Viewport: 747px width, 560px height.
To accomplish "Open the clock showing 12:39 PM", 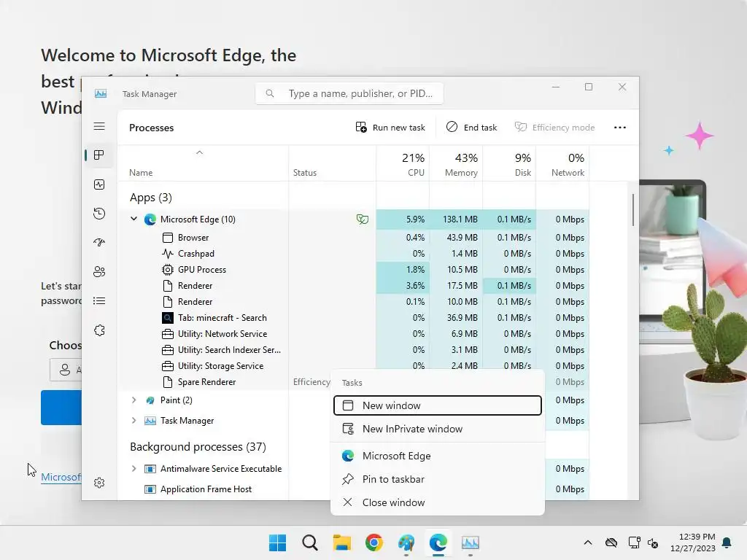I will (x=693, y=542).
